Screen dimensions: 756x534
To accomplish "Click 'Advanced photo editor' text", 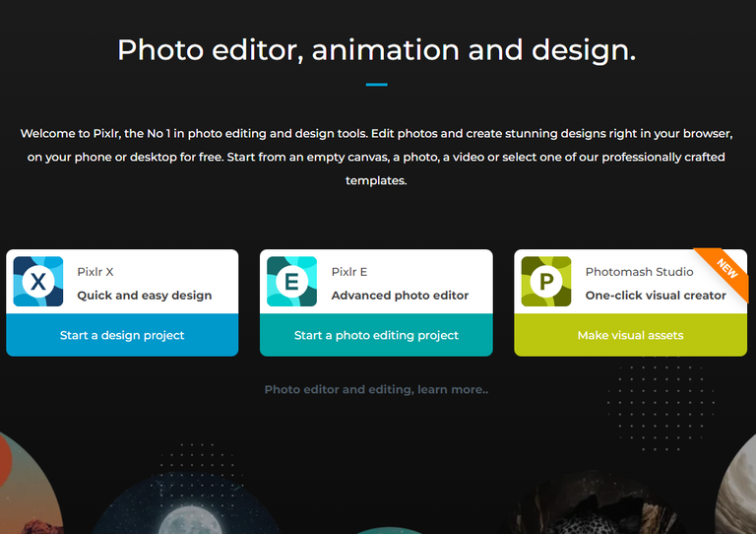I will (x=400, y=296).
